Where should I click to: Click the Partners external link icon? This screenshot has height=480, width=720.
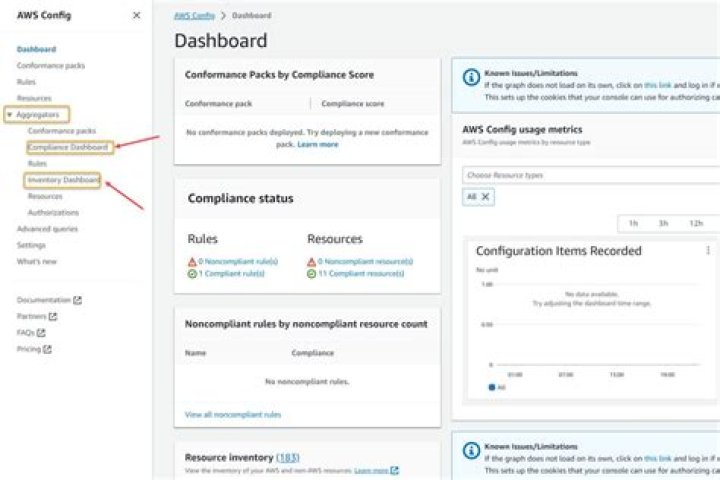pyautogui.click(x=53, y=316)
